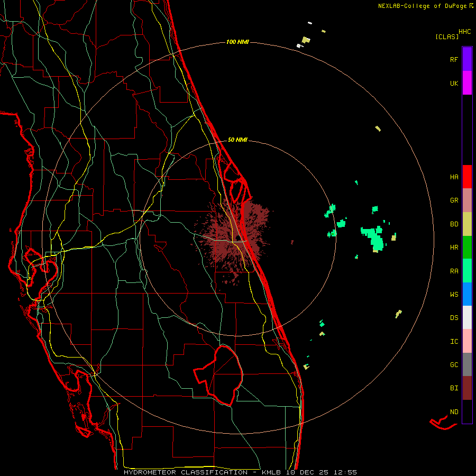Click the IC light pink legend swatch
476x476 pixels.
(x=467, y=341)
